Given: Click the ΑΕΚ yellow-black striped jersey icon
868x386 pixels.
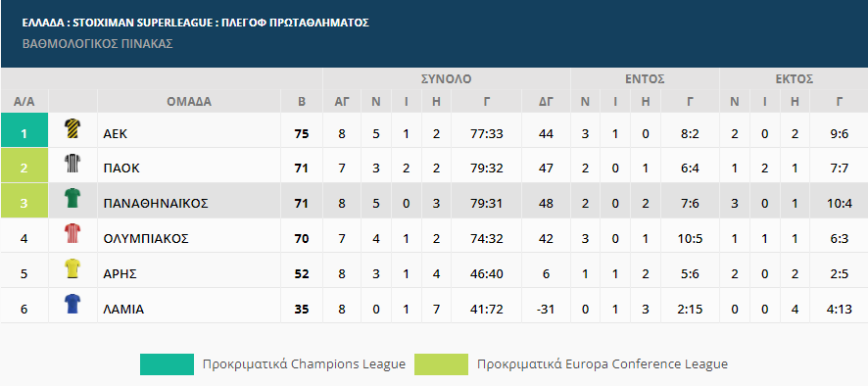Looking at the screenshot, I should 72,128.
